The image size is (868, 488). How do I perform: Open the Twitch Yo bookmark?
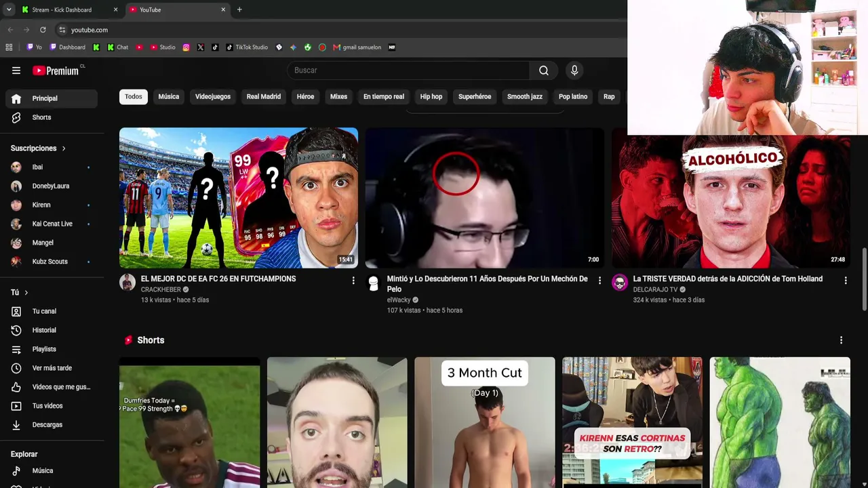(34, 47)
